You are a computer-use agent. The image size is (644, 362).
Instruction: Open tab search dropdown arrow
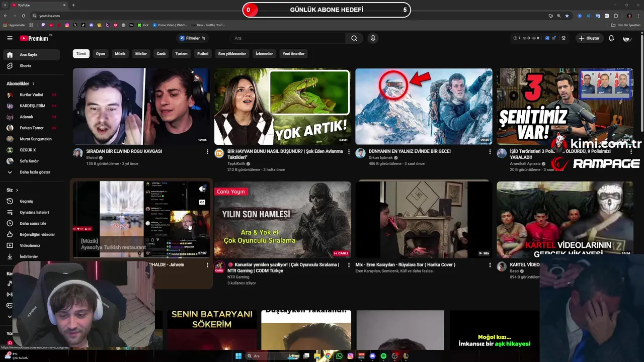6,5
